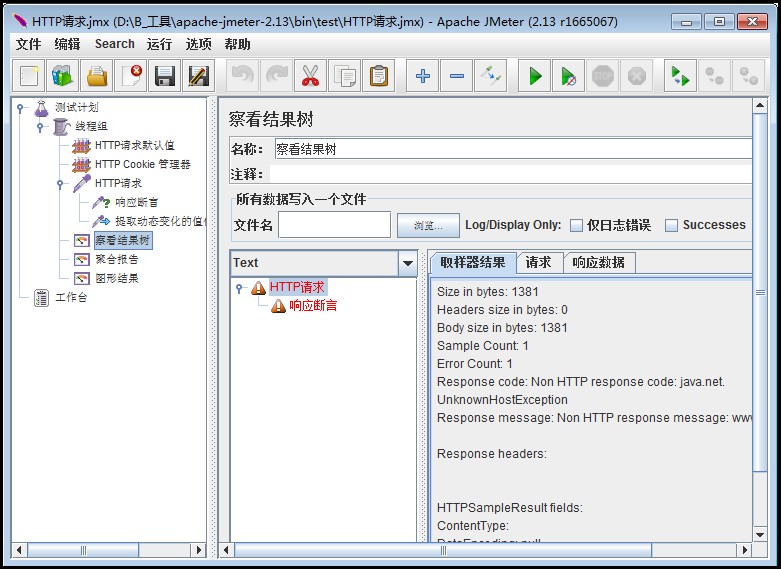Image resolution: width=781 pixels, height=569 pixels.
Task: Collapse all nodes with minus icon
Action: point(456,76)
